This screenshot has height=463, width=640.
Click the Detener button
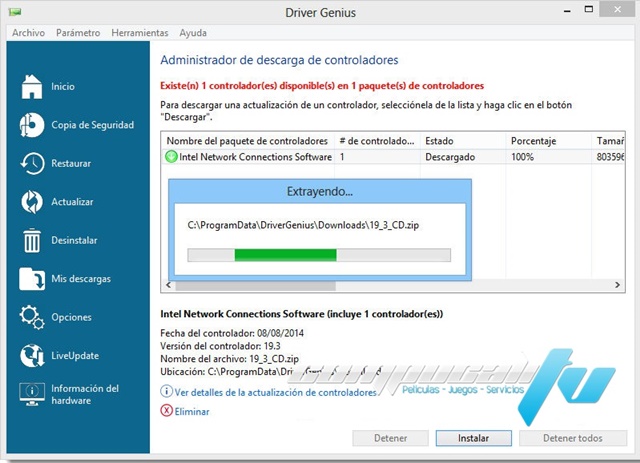391,438
